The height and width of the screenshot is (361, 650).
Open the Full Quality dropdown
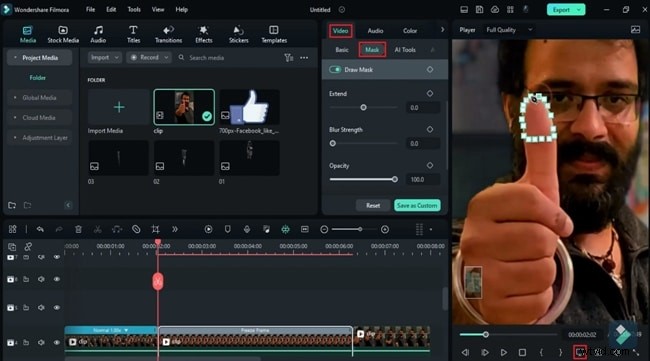(509, 30)
